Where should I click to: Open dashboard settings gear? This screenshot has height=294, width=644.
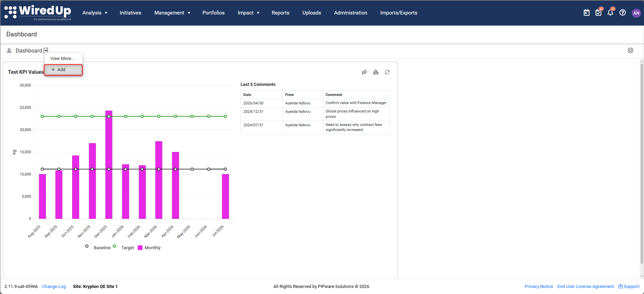tap(631, 51)
